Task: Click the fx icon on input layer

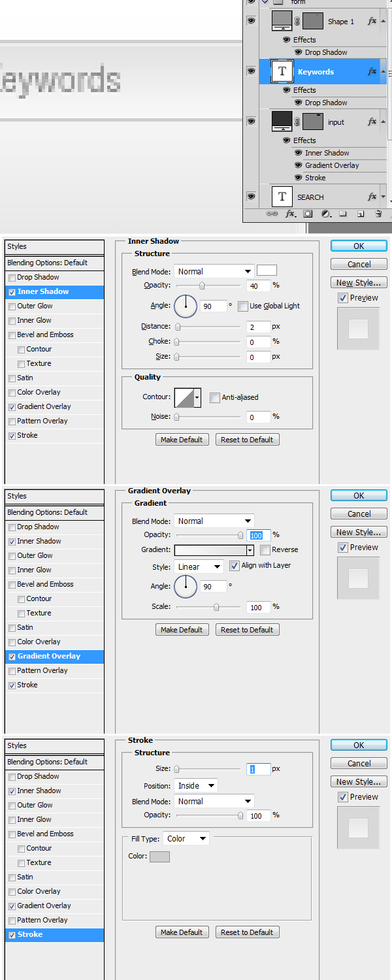Action: point(372,122)
